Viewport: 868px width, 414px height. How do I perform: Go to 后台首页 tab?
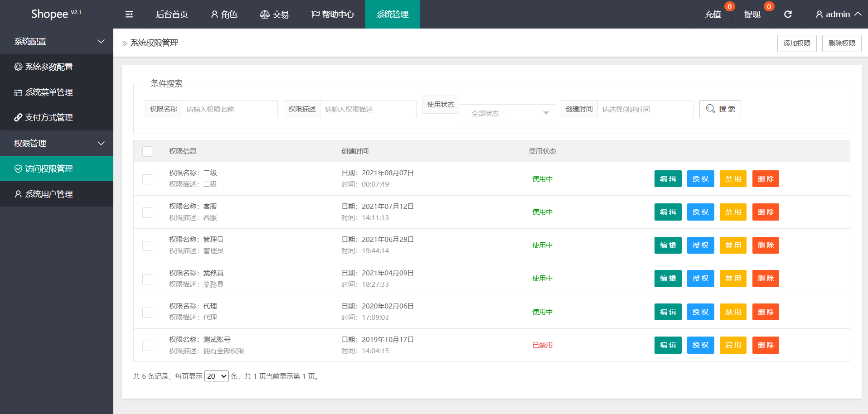tap(172, 14)
